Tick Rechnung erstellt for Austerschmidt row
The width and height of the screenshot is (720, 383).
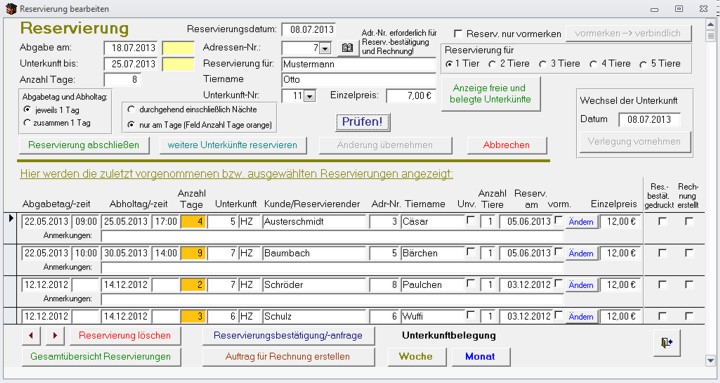coord(688,221)
